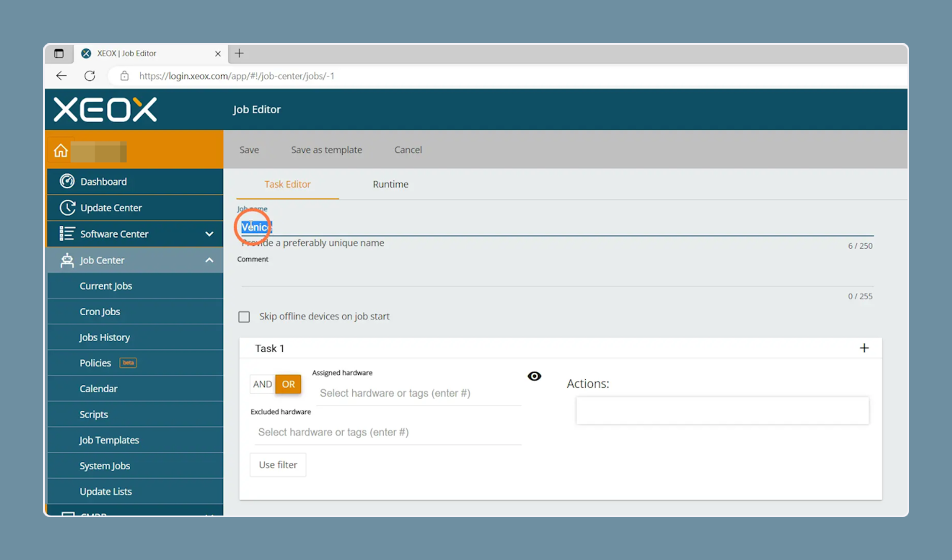The image size is (952, 560).
Task: Click the Job name input field
Action: pos(557,227)
